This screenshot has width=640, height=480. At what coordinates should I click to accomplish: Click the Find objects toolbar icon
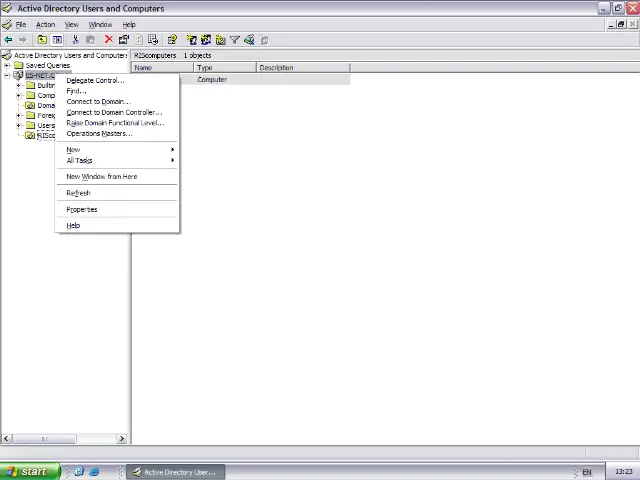(x=249, y=40)
